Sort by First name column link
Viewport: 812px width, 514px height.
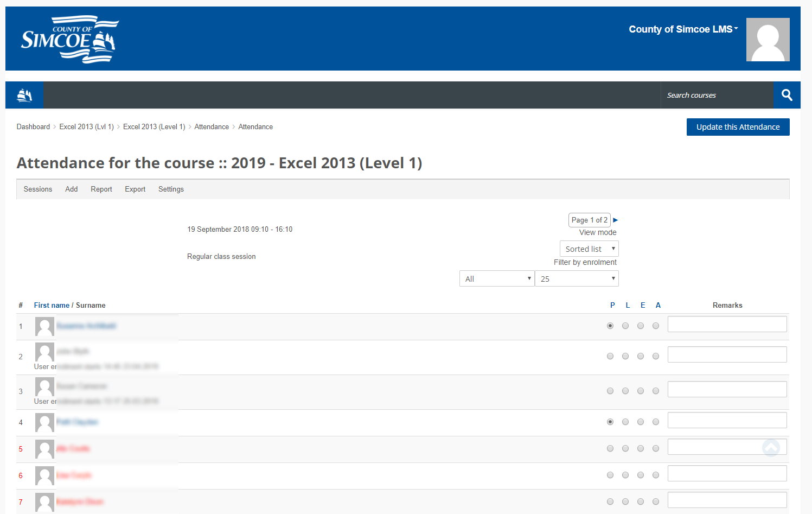[x=52, y=305]
